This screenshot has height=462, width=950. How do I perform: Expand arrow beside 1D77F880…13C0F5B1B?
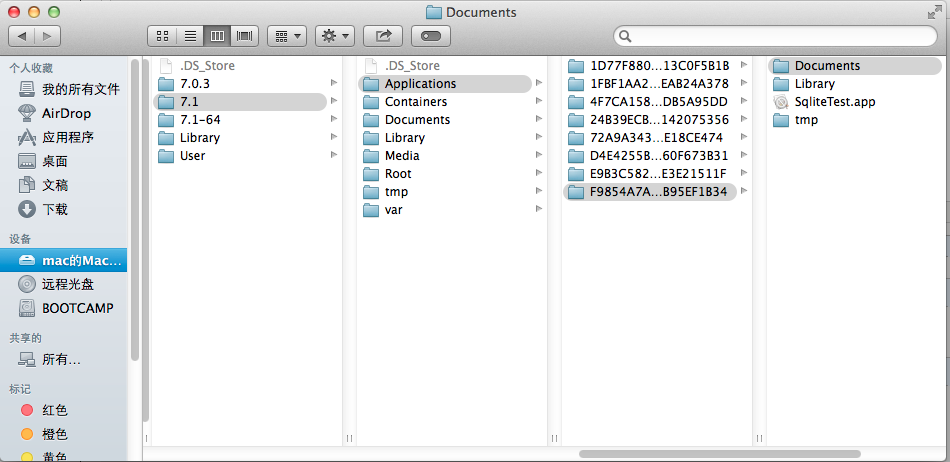click(x=744, y=65)
